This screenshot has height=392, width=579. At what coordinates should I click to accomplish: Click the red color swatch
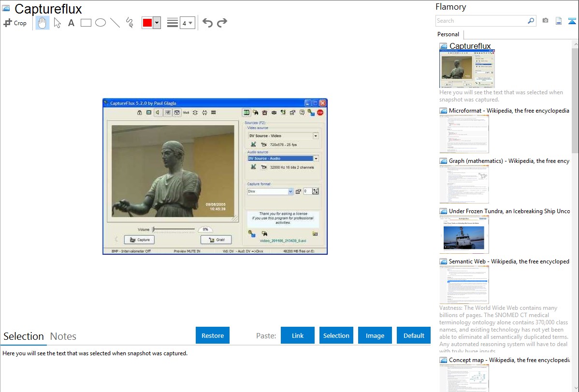147,23
